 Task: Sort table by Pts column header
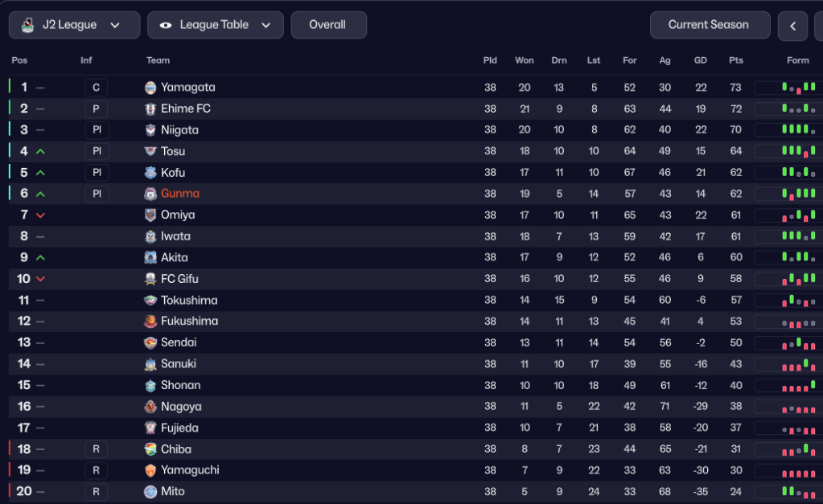click(736, 60)
